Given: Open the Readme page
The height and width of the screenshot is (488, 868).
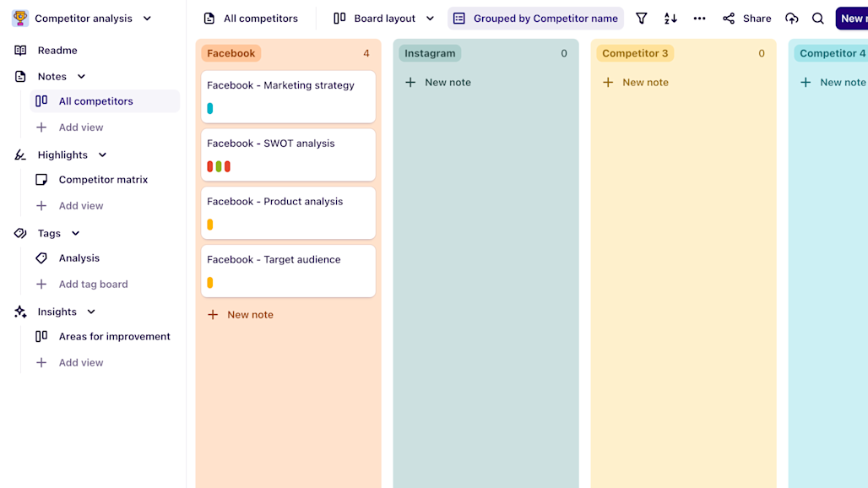Looking at the screenshot, I should pyautogui.click(x=57, y=51).
